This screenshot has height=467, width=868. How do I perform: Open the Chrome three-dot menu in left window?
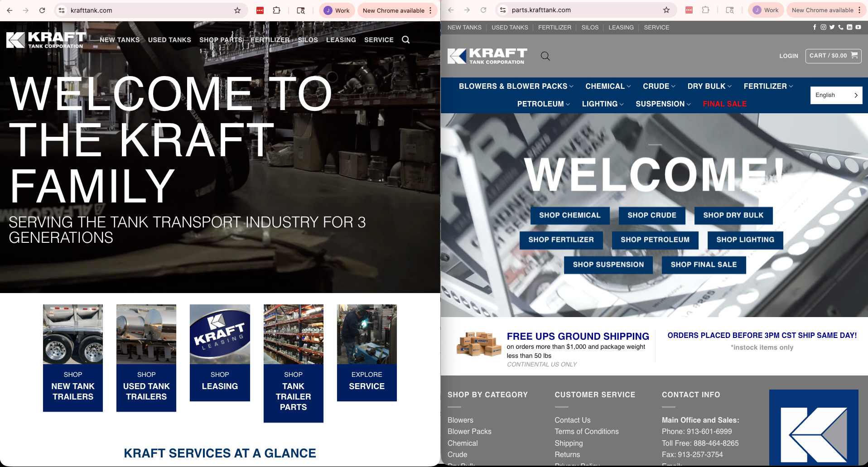pyautogui.click(x=430, y=10)
